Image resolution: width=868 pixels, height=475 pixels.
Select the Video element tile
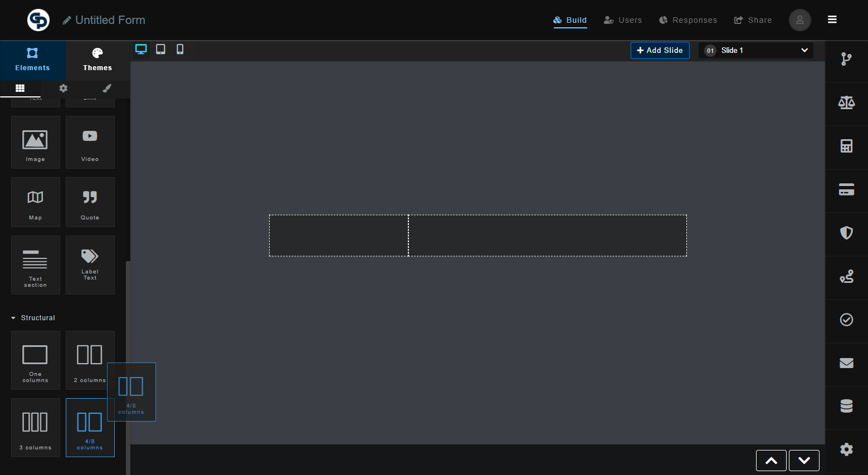coord(90,142)
